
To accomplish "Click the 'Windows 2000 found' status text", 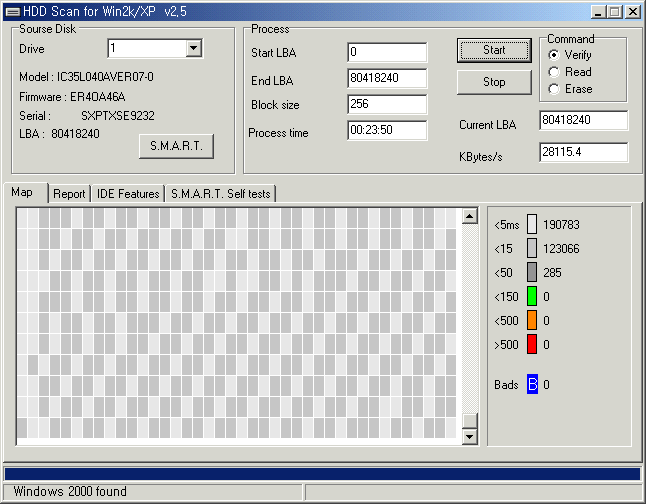I will click(70, 492).
